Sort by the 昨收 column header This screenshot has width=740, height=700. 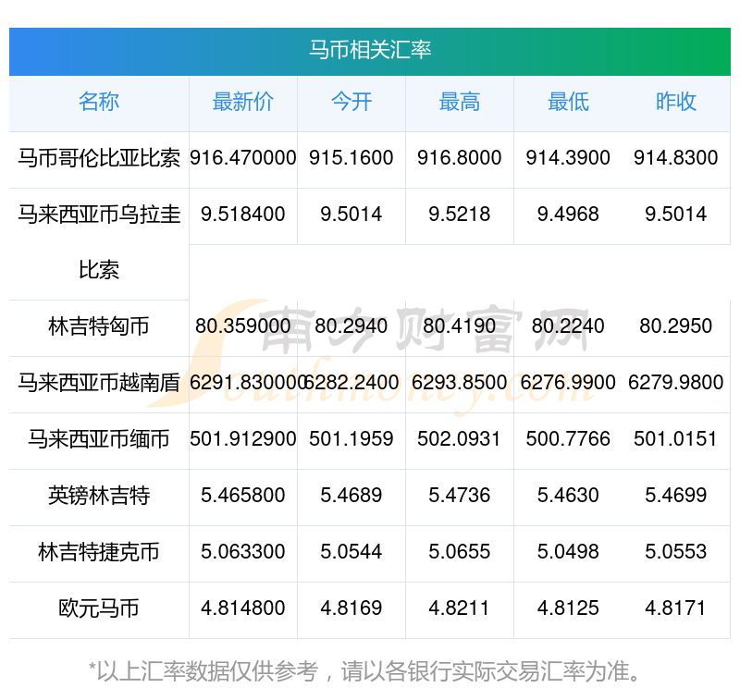(x=676, y=103)
